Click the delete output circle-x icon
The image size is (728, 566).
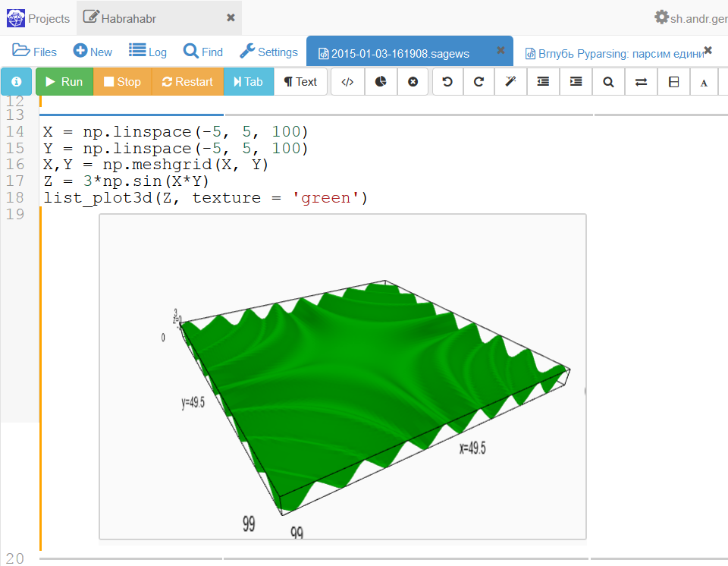(413, 82)
